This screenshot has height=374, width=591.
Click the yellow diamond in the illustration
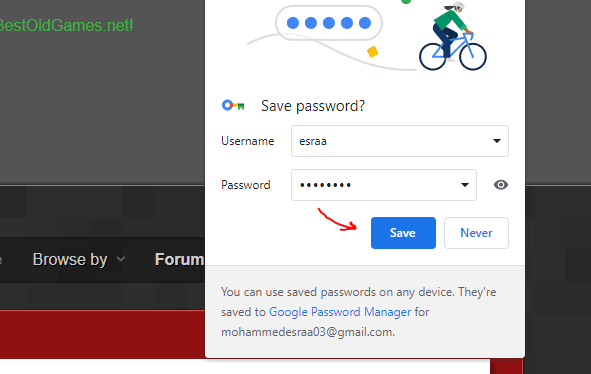(x=372, y=52)
